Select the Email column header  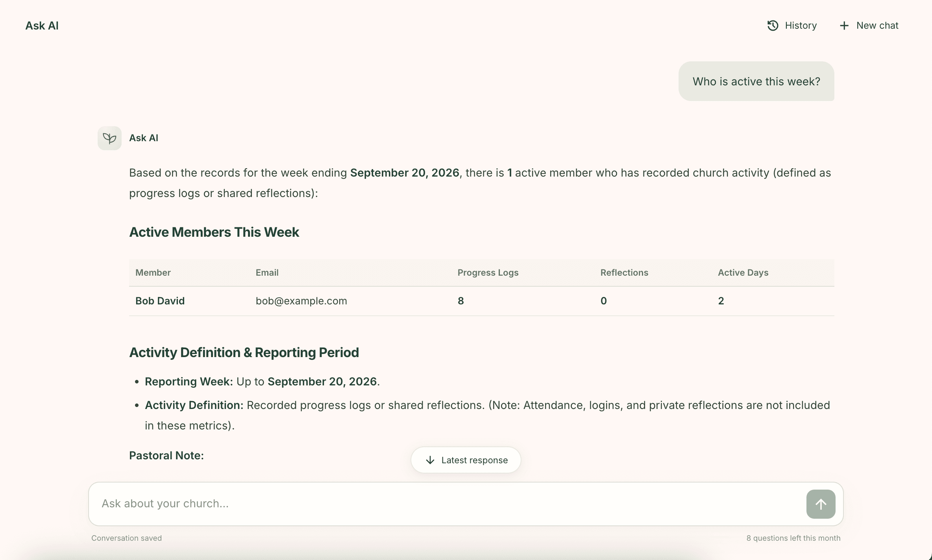pos(267,273)
